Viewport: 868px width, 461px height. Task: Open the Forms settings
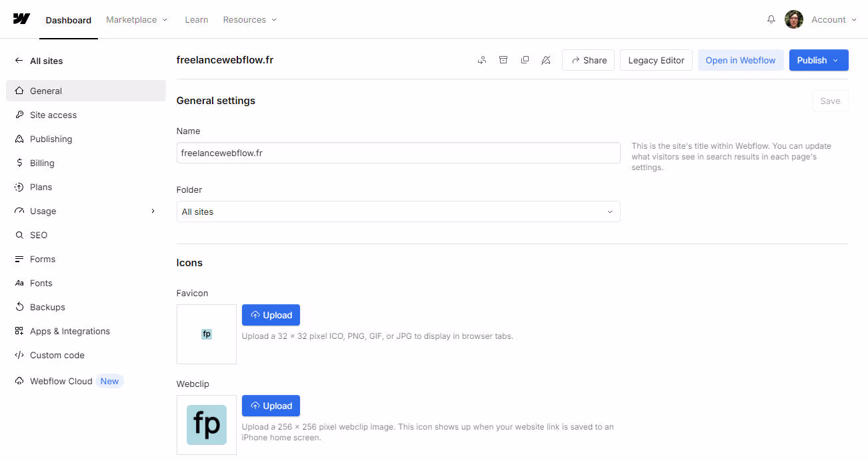point(86,259)
